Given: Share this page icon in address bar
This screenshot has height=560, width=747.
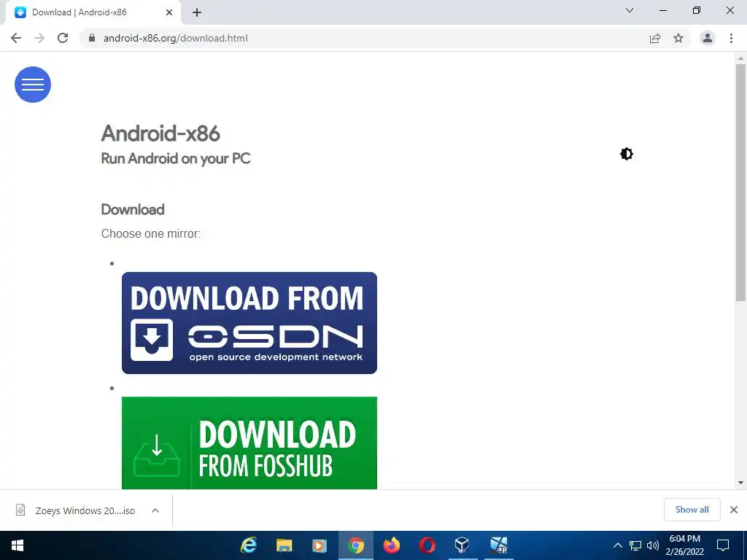Looking at the screenshot, I should [x=655, y=38].
